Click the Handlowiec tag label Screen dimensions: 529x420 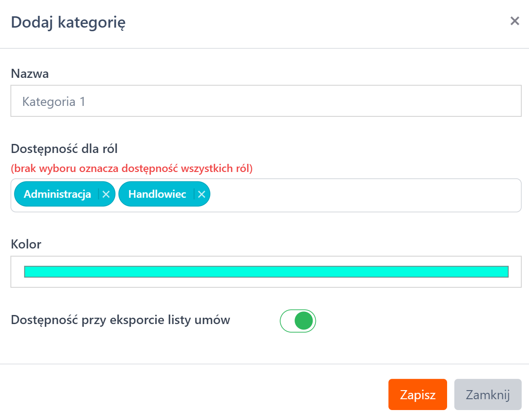pyautogui.click(x=157, y=194)
